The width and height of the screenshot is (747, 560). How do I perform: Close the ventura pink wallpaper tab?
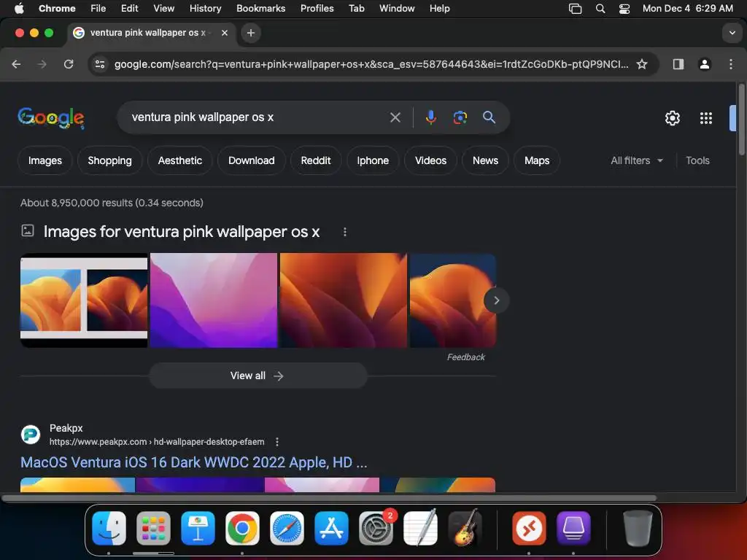pyautogui.click(x=225, y=33)
